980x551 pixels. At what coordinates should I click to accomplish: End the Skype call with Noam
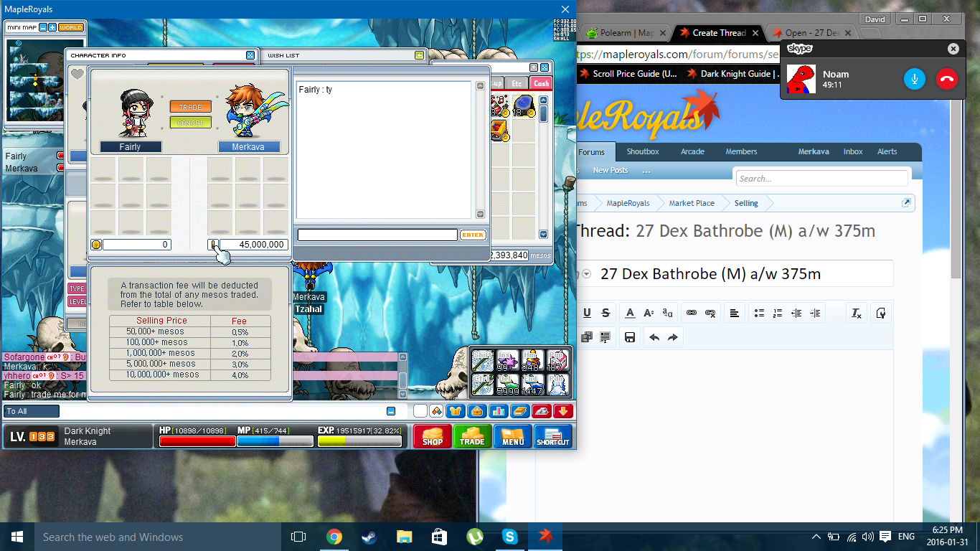pyautogui.click(x=947, y=79)
